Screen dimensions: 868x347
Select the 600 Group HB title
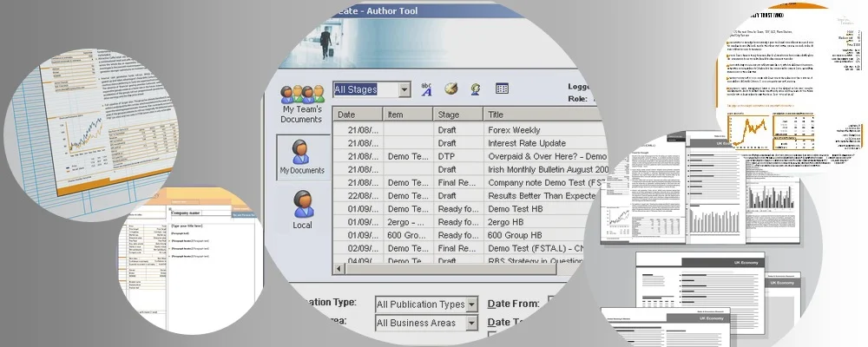pyautogui.click(x=514, y=235)
